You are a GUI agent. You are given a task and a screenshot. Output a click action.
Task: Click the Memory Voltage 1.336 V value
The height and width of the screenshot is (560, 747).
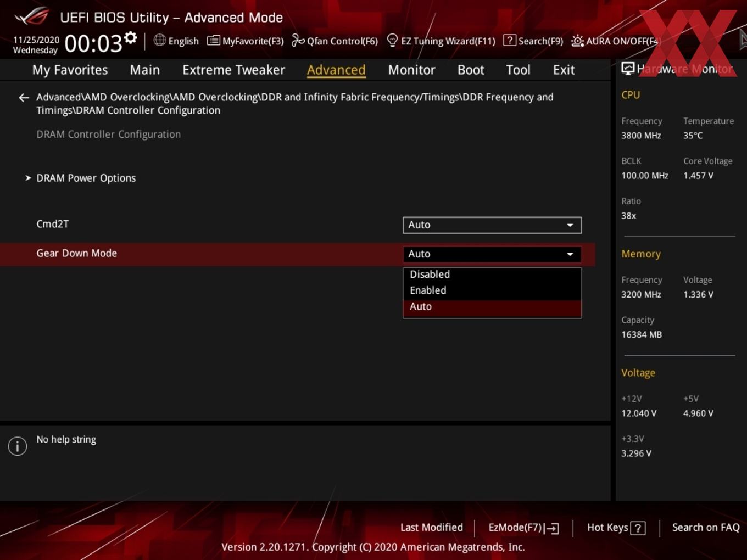(698, 294)
